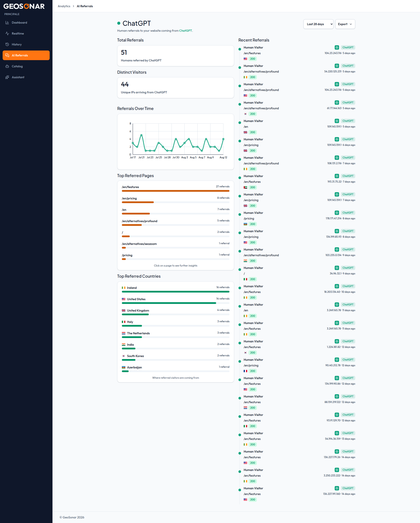
Task: Click IP address 54.194.36.159 in Recent Referrals
Action: coord(333,439)
